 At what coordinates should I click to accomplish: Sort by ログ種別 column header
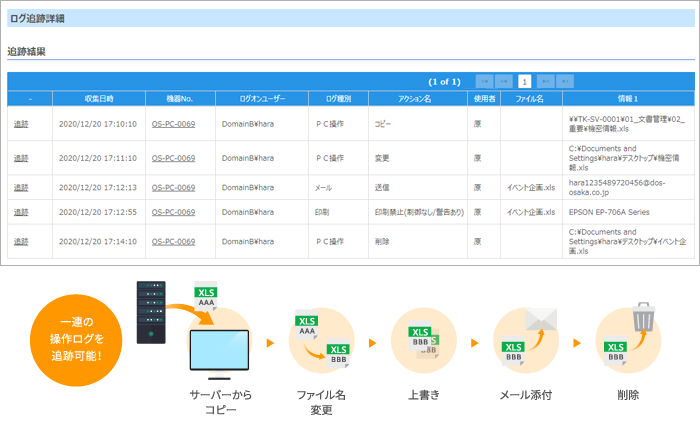pyautogui.click(x=338, y=99)
